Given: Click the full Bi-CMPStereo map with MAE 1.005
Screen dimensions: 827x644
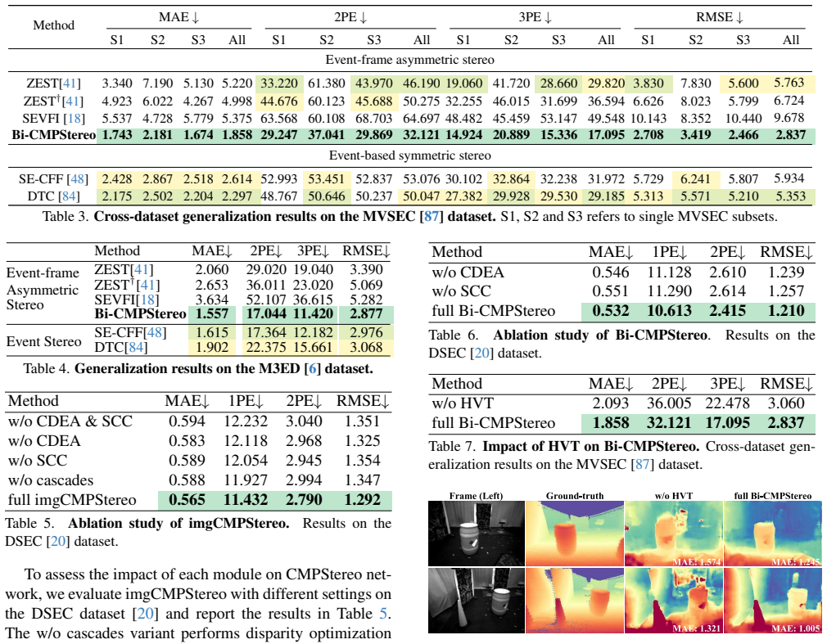Looking at the screenshot, I should pyautogui.click(x=773, y=601).
